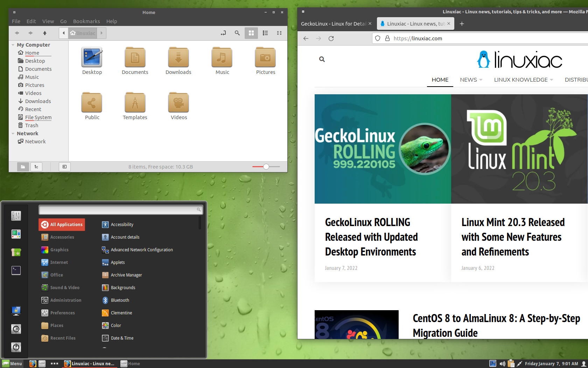588x368 pixels.
Task: Open Software Manager from menu favorites
Action: pos(16,234)
